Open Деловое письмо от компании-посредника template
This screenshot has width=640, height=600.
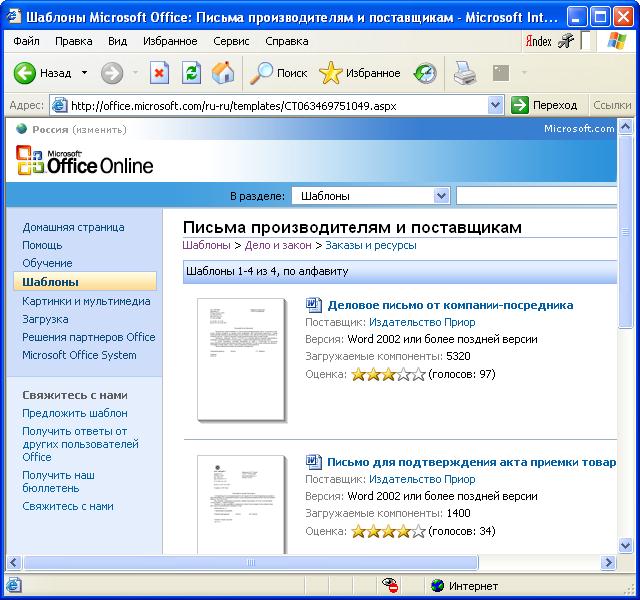pos(450,305)
